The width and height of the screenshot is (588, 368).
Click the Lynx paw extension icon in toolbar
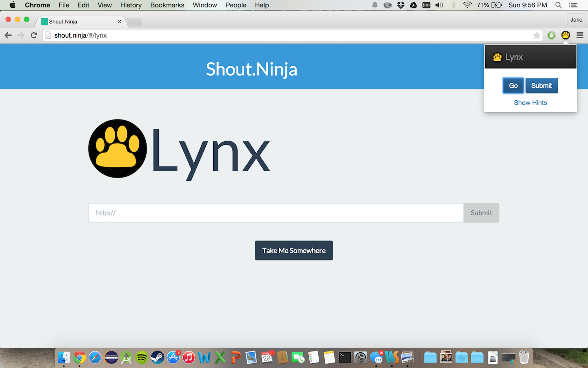click(565, 35)
